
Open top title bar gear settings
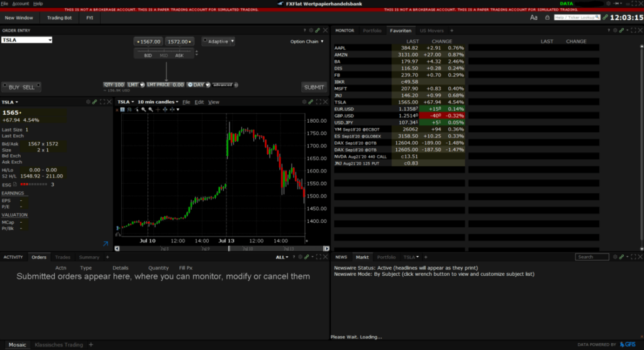coord(608,3)
